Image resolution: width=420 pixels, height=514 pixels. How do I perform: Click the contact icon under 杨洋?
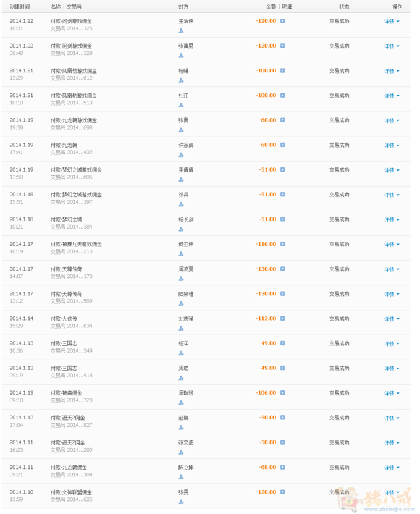click(x=181, y=353)
